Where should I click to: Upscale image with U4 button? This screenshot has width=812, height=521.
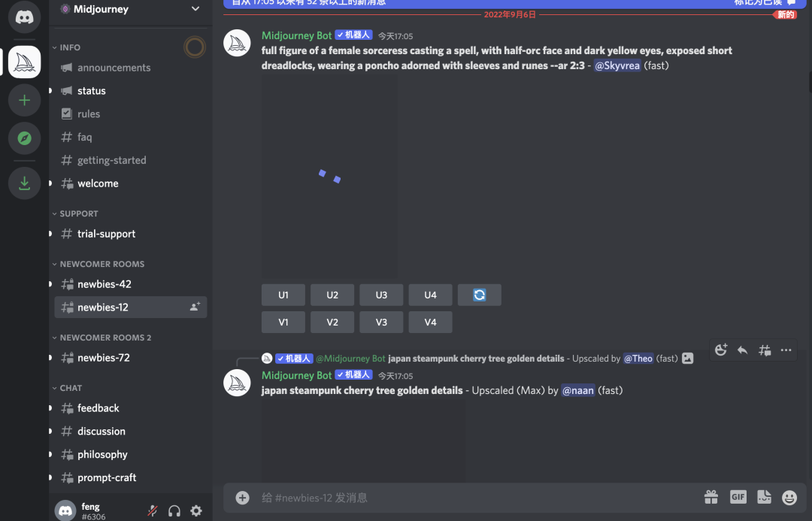(x=430, y=295)
